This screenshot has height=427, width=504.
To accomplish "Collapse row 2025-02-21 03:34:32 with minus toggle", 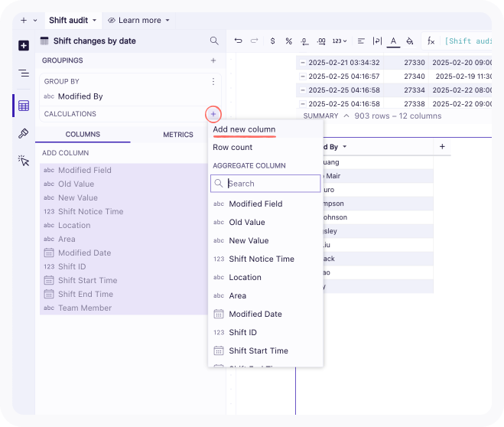I will coord(302,63).
